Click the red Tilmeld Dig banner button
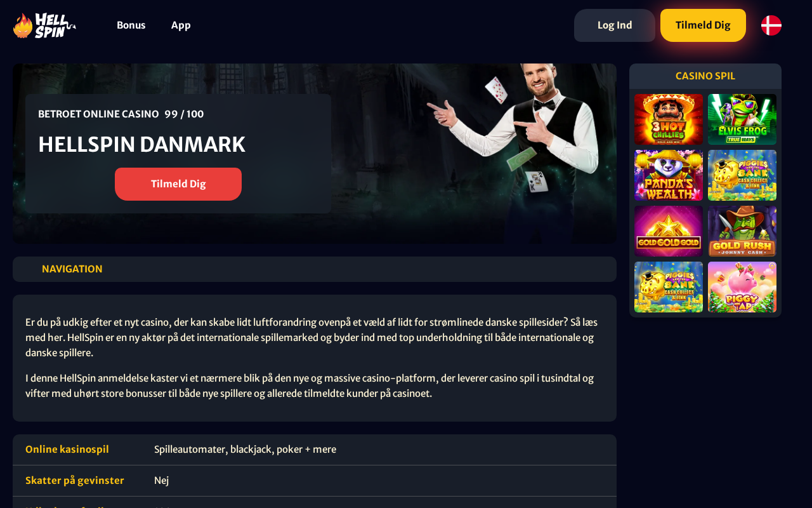This screenshot has width=812, height=508. [178, 184]
